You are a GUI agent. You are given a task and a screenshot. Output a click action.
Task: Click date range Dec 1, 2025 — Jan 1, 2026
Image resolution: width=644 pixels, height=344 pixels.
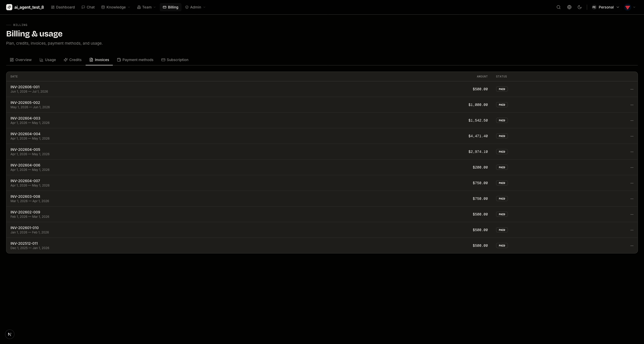(x=30, y=248)
